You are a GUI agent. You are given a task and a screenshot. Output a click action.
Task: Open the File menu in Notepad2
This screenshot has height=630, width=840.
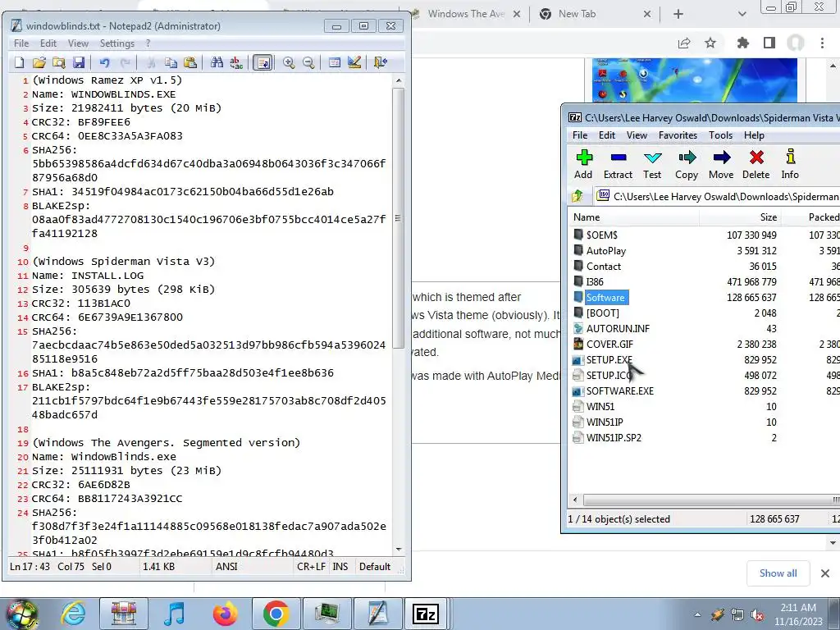pyautogui.click(x=21, y=43)
